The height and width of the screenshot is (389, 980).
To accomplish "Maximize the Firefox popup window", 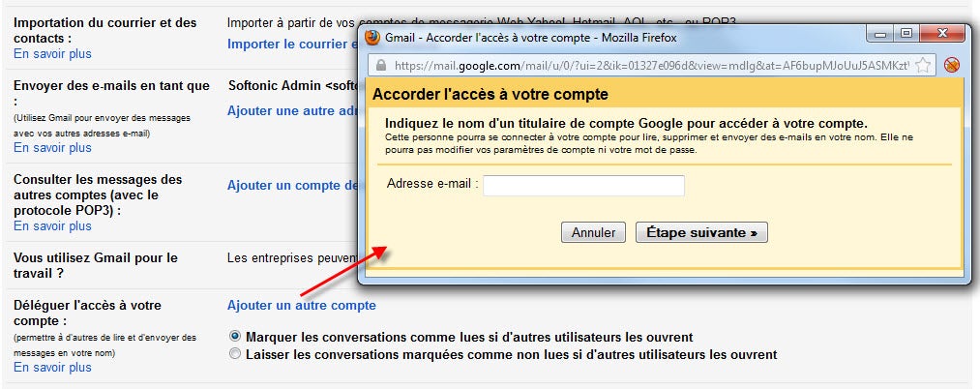I will [x=906, y=35].
